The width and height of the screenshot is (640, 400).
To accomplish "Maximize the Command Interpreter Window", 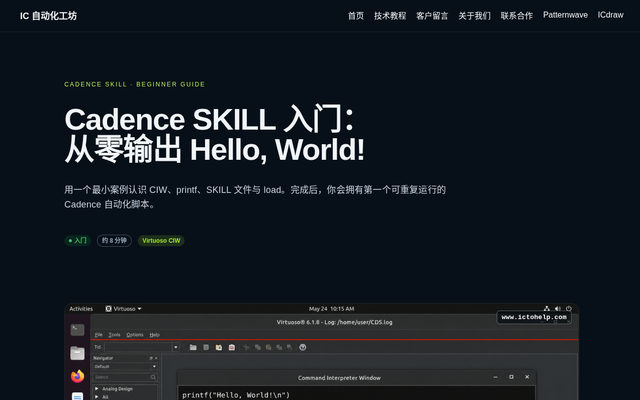I will coord(511,377).
